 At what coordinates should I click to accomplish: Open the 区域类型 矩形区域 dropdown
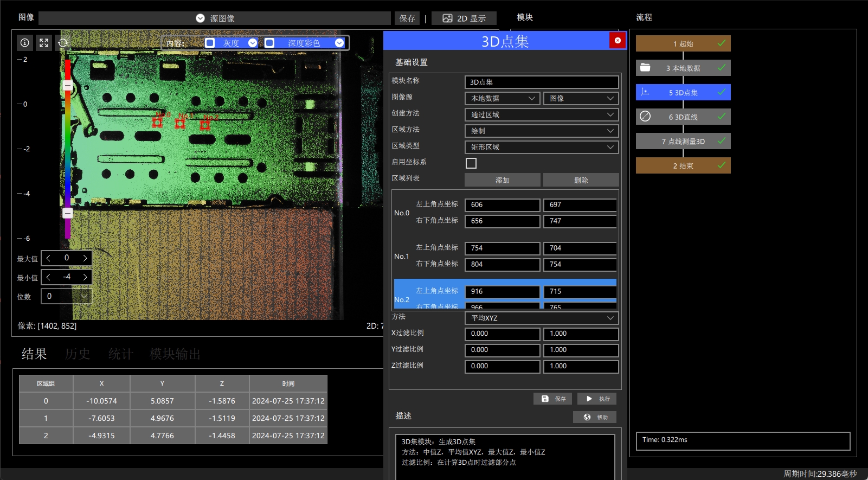point(542,148)
